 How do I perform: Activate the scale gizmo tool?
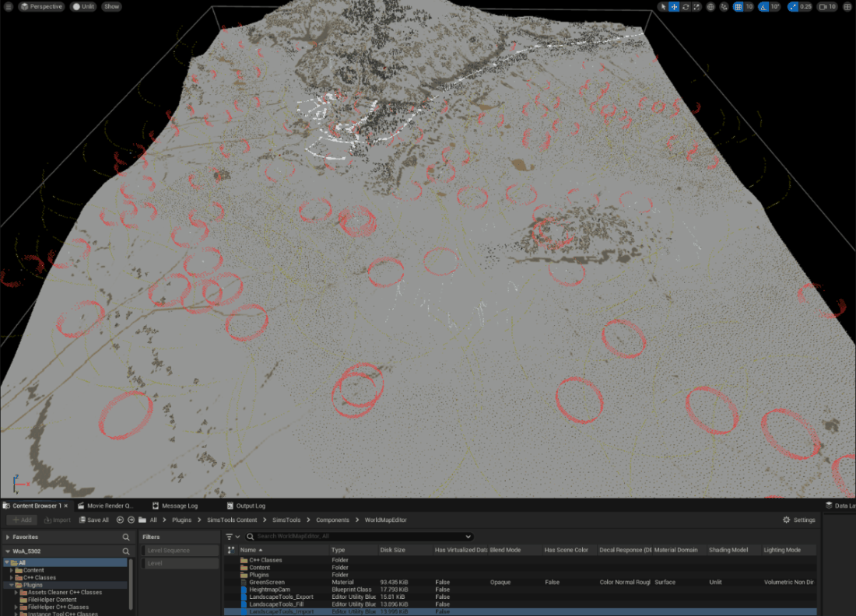[x=696, y=6]
